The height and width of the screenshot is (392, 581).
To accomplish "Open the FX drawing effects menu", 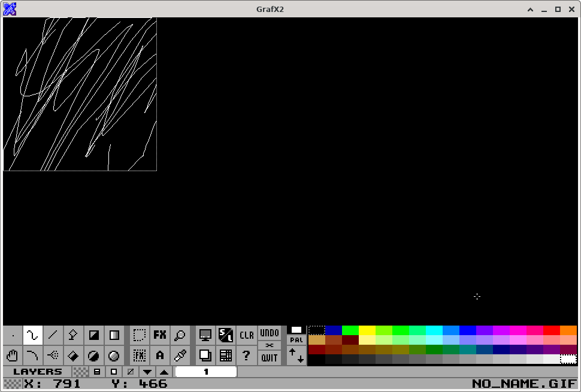I will tap(160, 335).
